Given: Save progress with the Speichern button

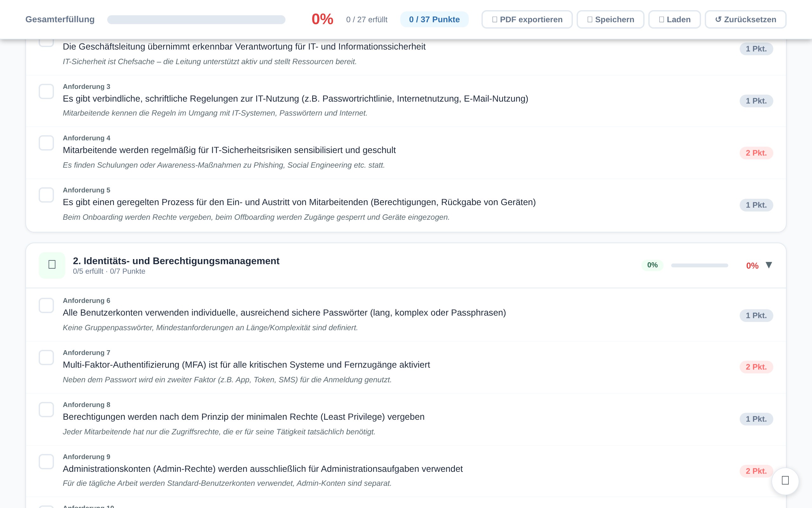Looking at the screenshot, I should (x=610, y=19).
